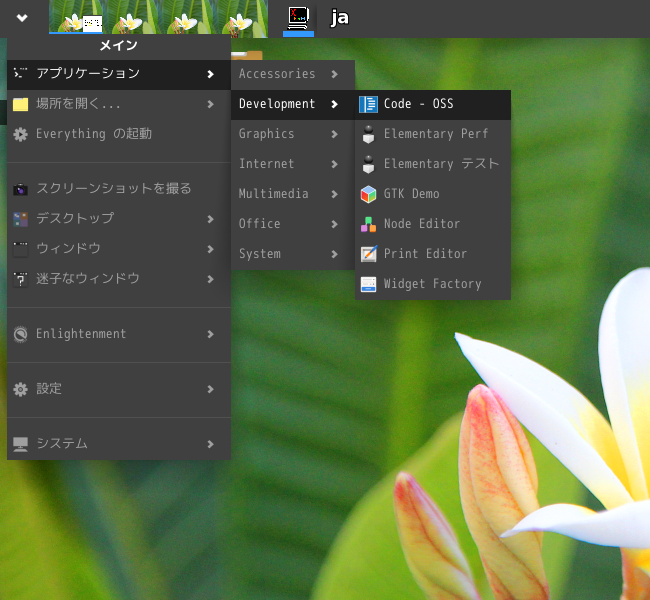Click the Elementary Perf pawn icon
The height and width of the screenshot is (600, 650).
point(368,134)
